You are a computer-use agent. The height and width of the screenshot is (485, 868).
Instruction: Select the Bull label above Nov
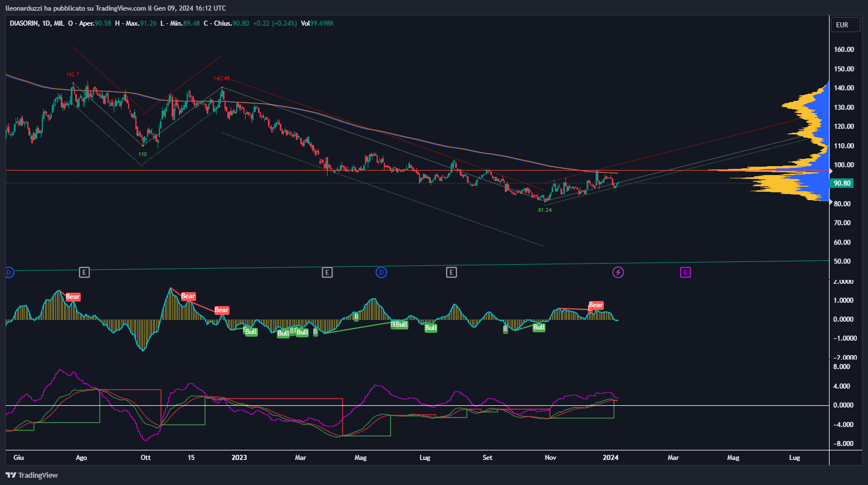pyautogui.click(x=539, y=327)
